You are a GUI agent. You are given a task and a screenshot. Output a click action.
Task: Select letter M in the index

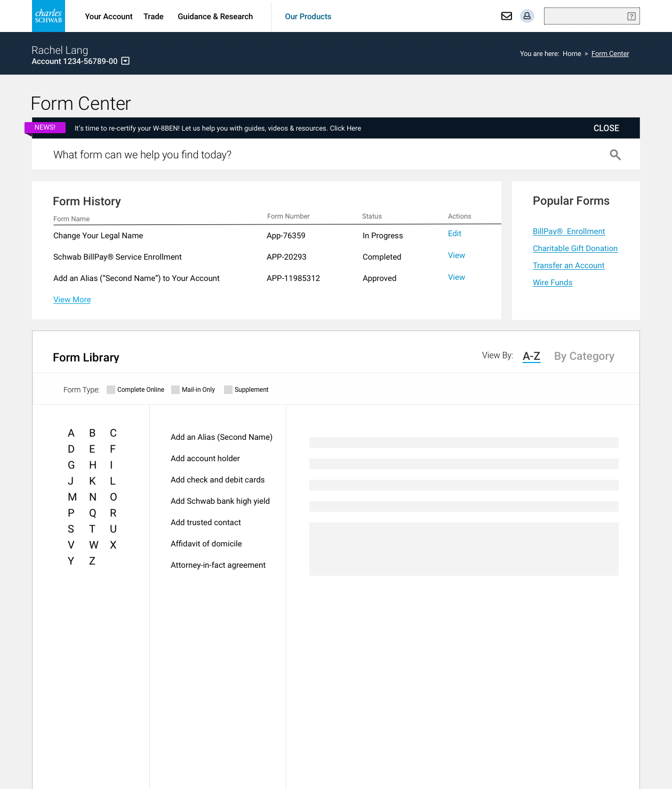point(72,497)
